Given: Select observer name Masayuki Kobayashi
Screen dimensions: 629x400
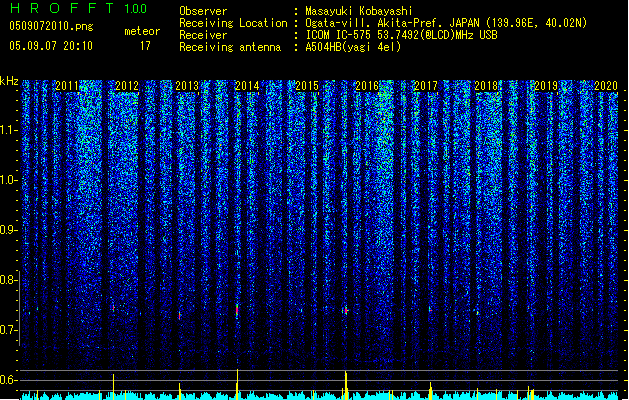Looking at the screenshot, I should (x=359, y=11).
